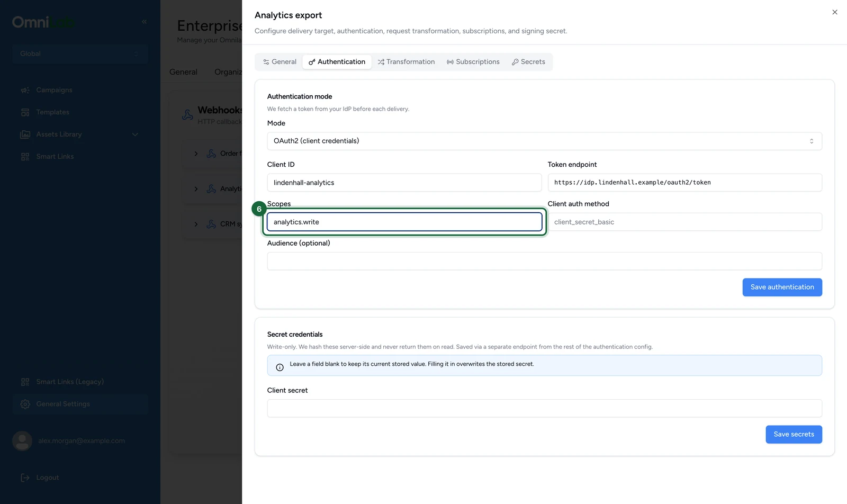Focus the Client ID field
The height and width of the screenshot is (504, 847).
coord(404,183)
